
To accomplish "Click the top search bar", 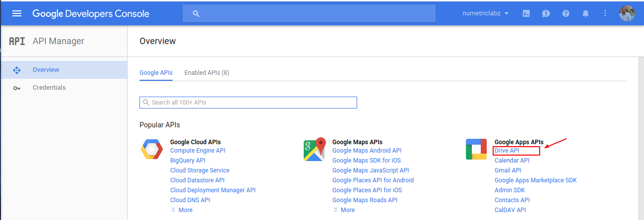I will pyautogui.click(x=309, y=13).
